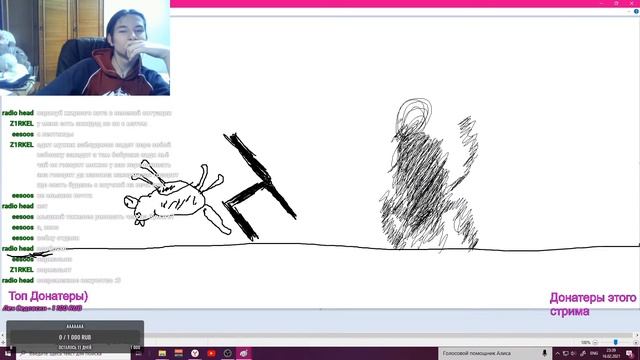Launch File Explorer from the taskbar

(x=162, y=353)
